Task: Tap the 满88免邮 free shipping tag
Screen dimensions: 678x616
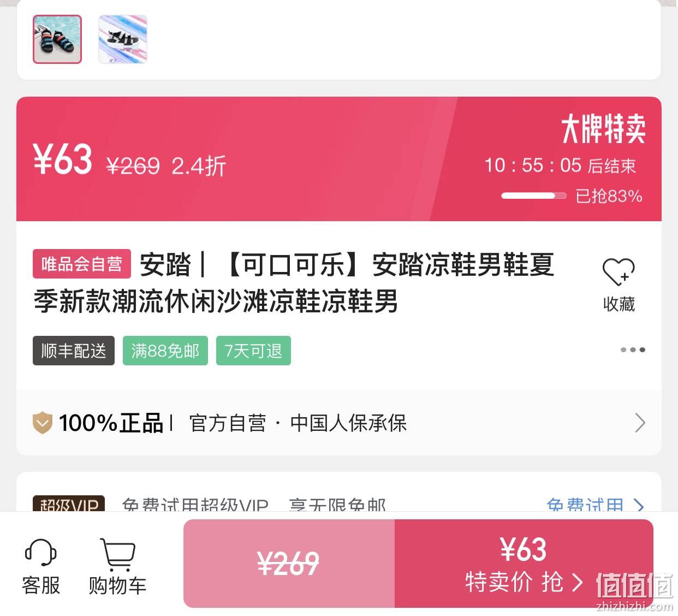Action: point(165,351)
